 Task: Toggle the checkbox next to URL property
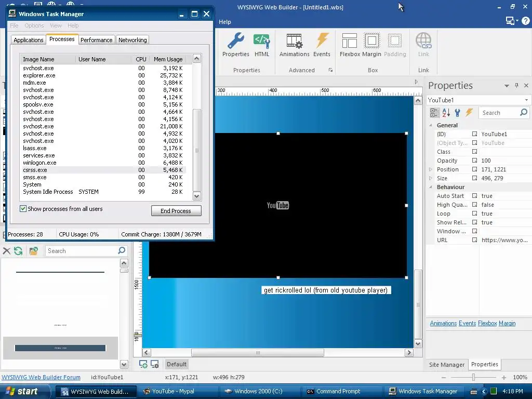[x=475, y=240]
